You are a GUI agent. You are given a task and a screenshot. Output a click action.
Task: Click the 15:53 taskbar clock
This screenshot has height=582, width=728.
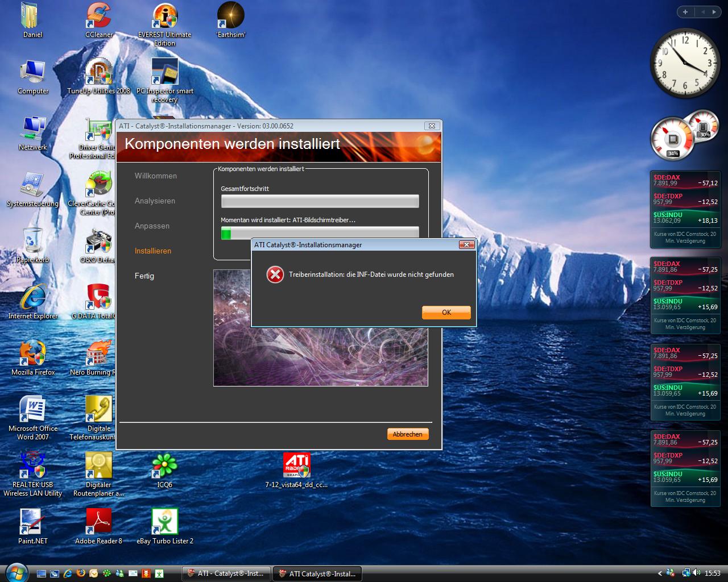712,573
